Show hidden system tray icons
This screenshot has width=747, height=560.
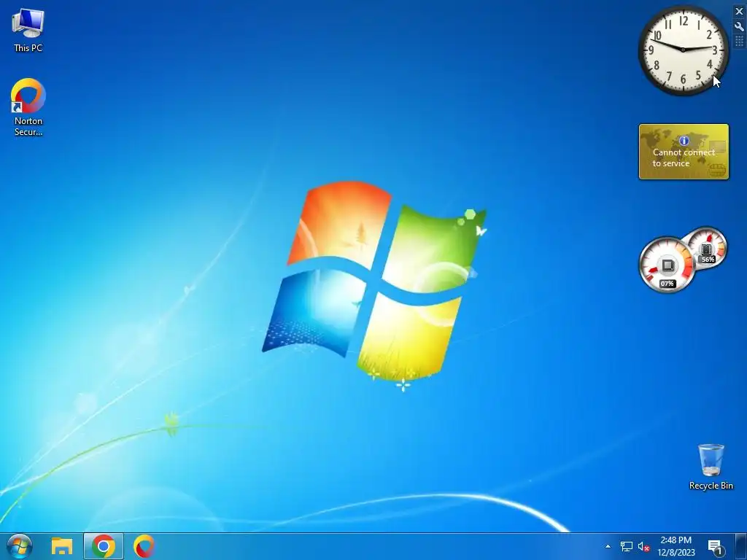608,546
